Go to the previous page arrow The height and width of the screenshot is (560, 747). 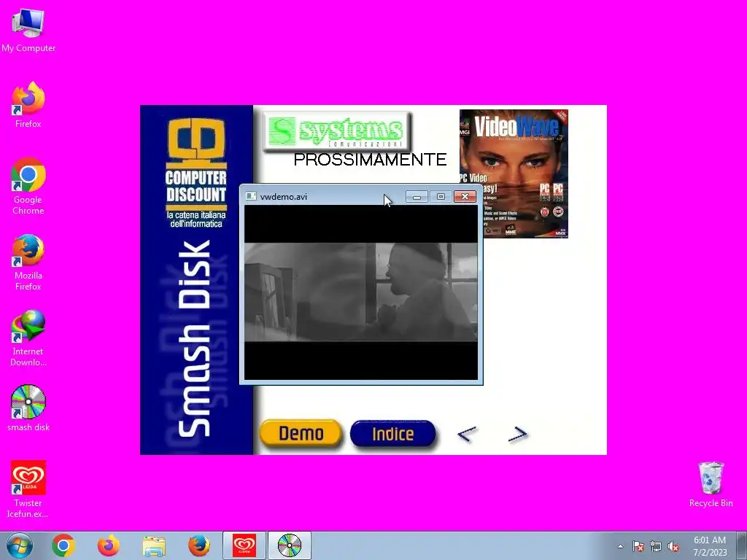point(466,434)
